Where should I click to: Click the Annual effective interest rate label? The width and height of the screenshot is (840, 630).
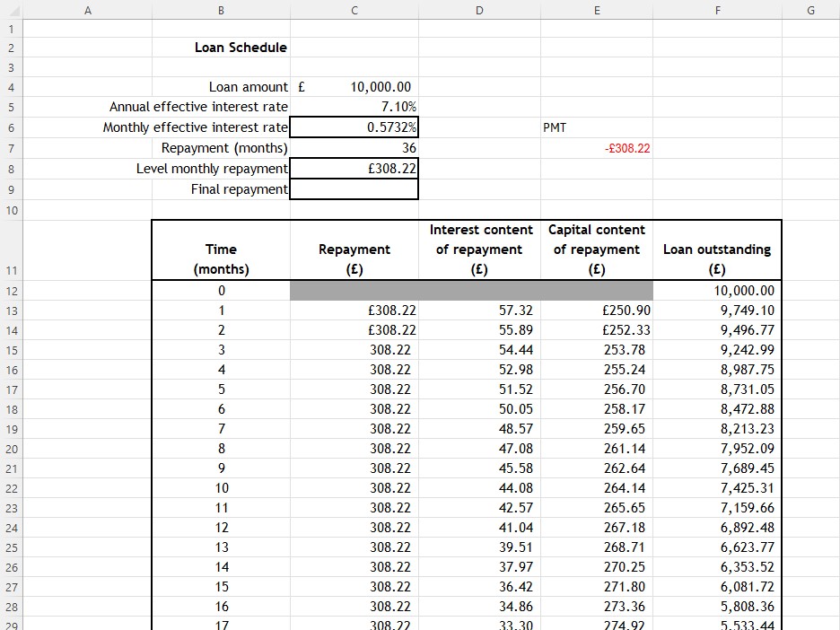198,107
